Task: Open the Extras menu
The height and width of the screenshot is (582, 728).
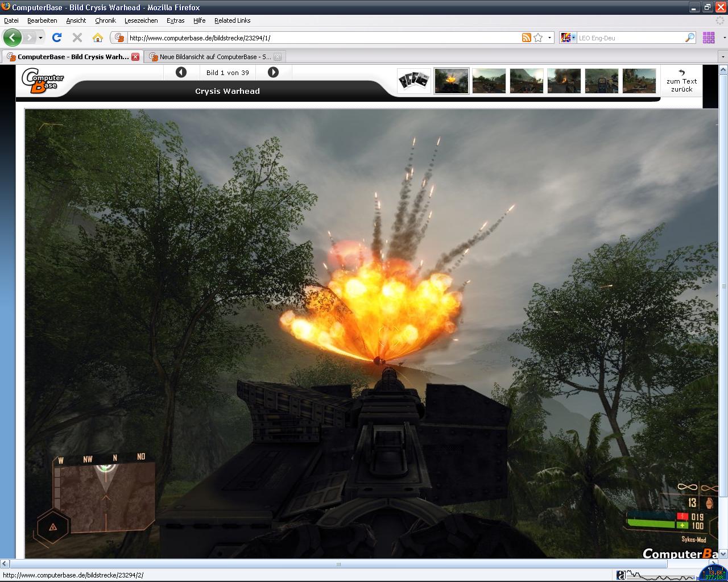Action: pyautogui.click(x=175, y=20)
